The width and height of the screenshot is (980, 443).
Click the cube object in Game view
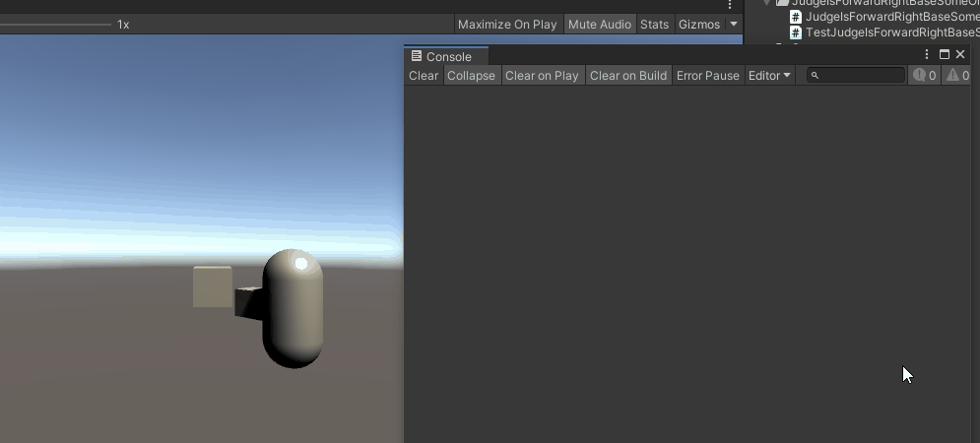(213, 286)
